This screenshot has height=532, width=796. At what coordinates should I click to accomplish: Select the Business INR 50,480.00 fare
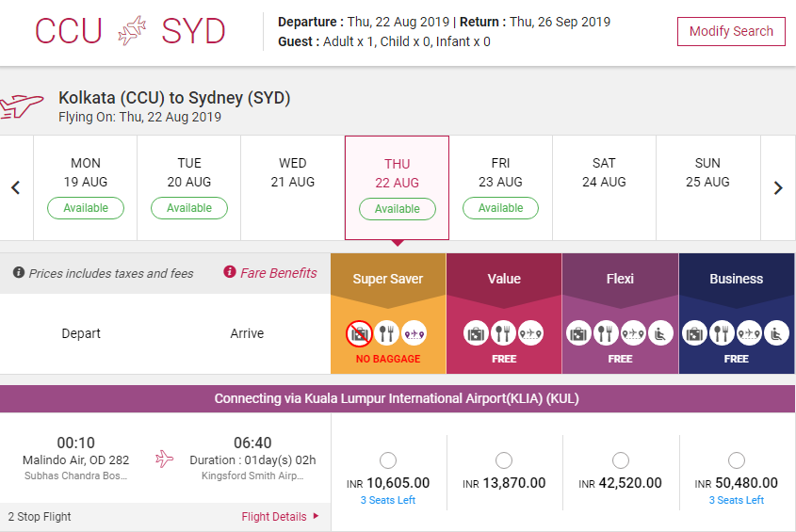coord(737,460)
